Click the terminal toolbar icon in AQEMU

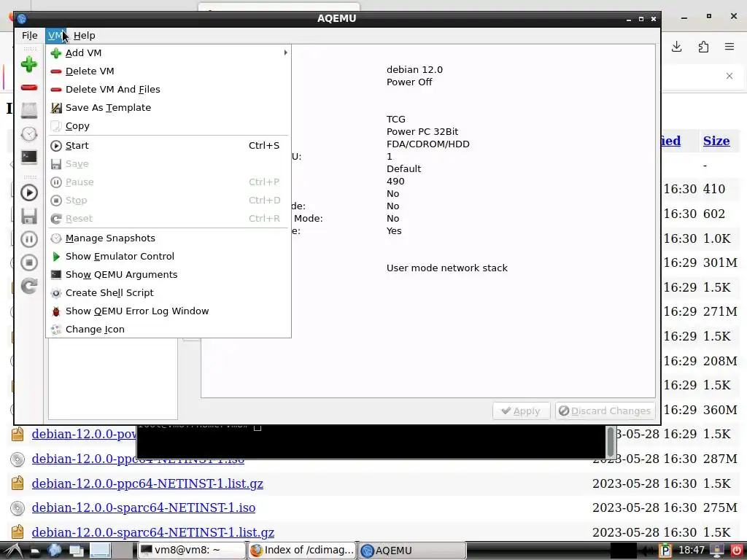(28, 157)
